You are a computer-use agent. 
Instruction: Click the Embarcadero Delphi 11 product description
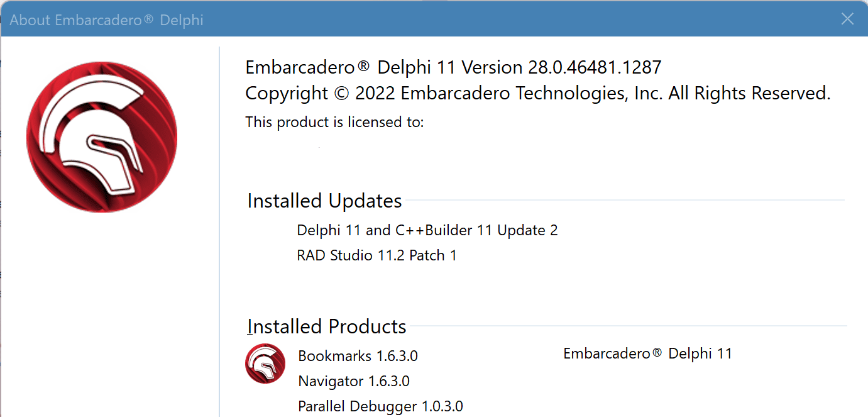click(648, 353)
